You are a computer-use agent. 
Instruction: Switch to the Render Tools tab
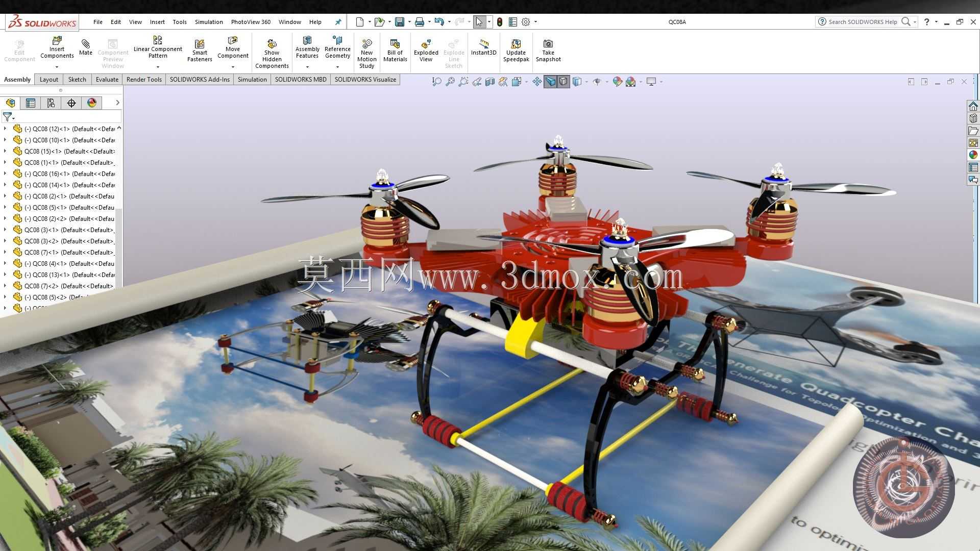(x=144, y=80)
